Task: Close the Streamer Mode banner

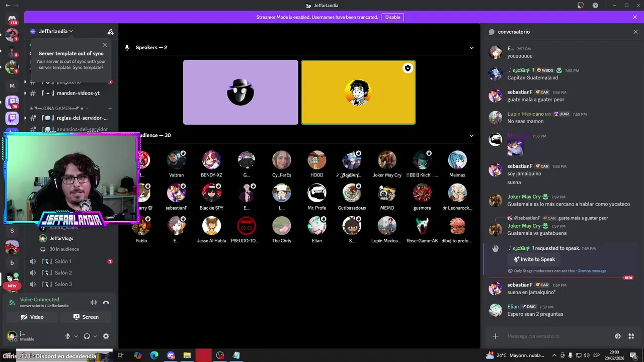Action: pos(635,17)
